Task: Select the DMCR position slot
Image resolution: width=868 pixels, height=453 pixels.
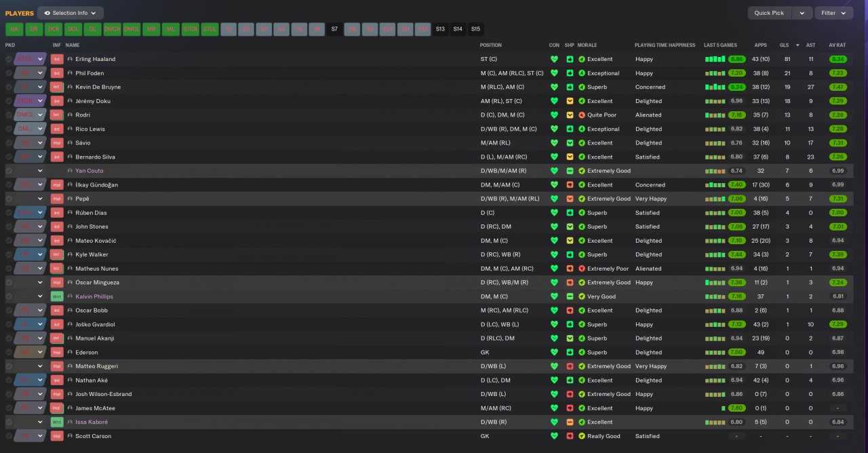Action: pos(112,29)
